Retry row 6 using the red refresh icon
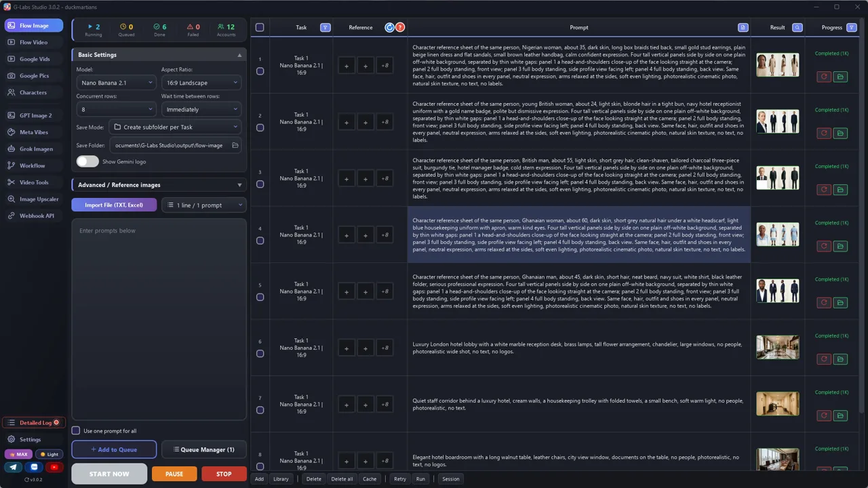 point(824,359)
